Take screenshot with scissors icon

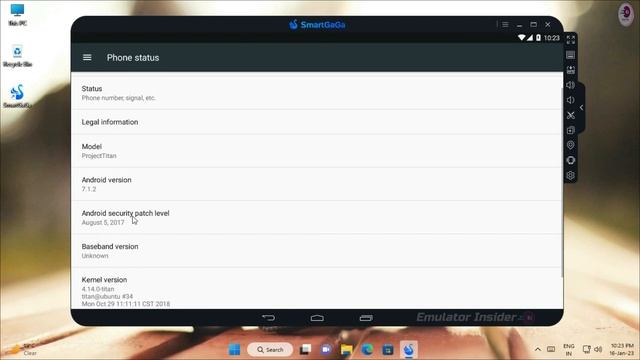[x=571, y=115]
